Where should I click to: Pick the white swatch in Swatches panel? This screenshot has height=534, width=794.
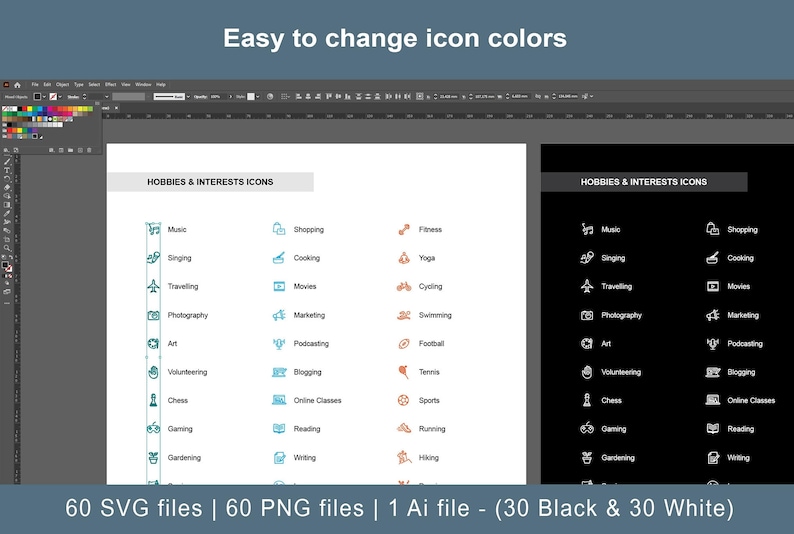[15, 109]
